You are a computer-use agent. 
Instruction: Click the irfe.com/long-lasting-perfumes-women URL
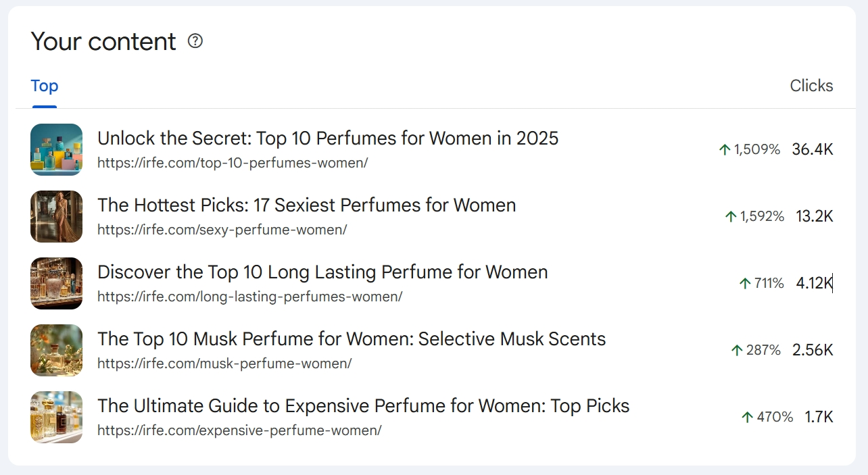[250, 297]
